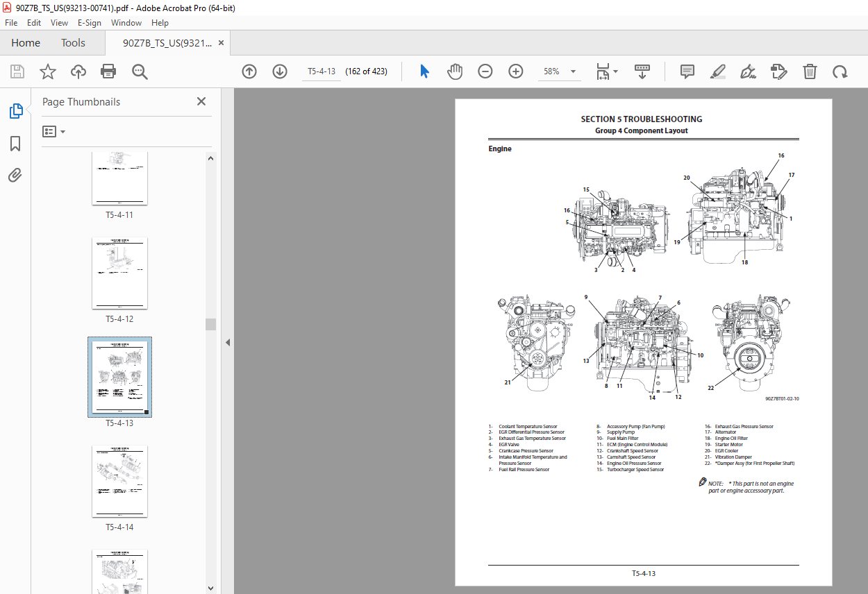Open the find text magnifier icon
The height and width of the screenshot is (594, 868).
(140, 71)
